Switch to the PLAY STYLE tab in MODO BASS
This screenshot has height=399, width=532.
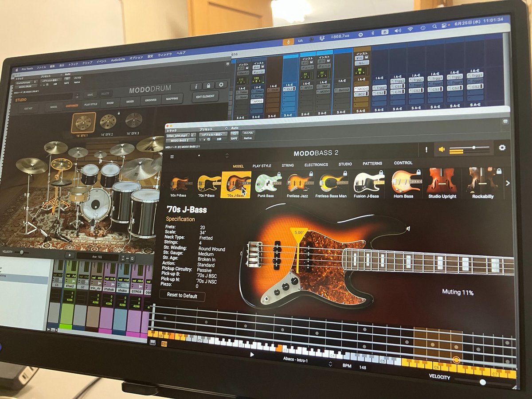coord(262,166)
